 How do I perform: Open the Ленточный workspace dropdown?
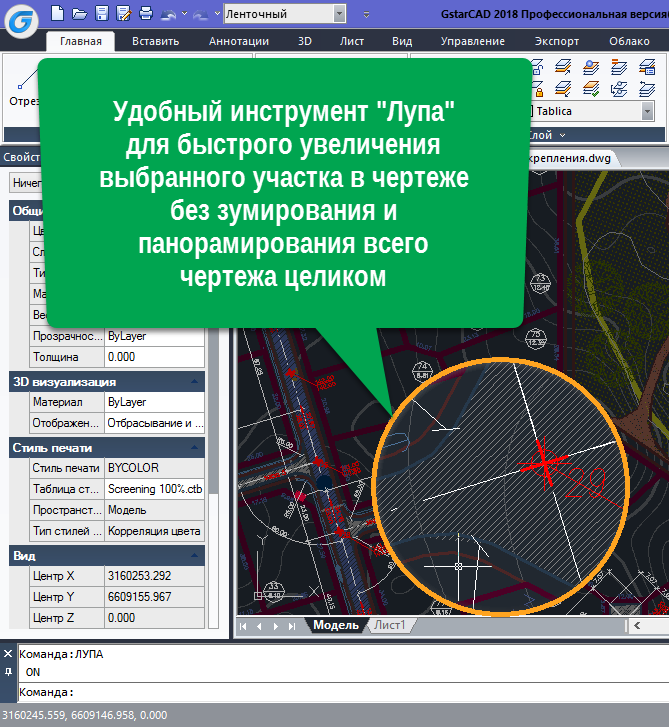(x=339, y=14)
